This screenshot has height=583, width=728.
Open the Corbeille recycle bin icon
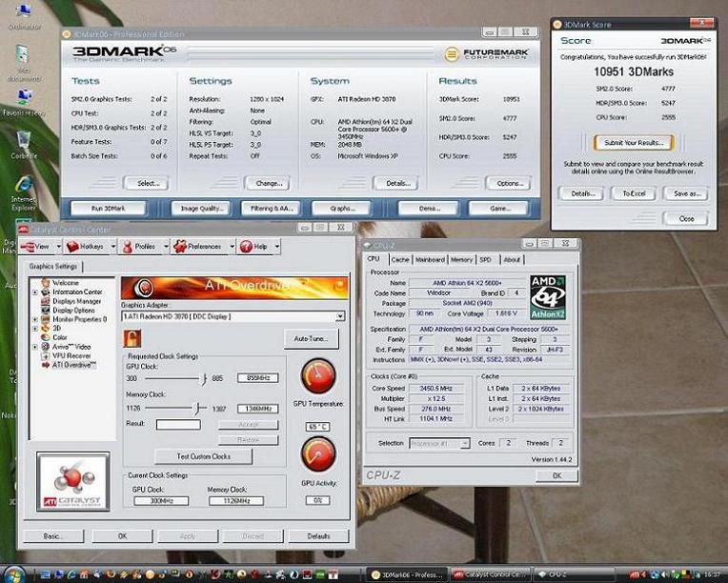24,145
